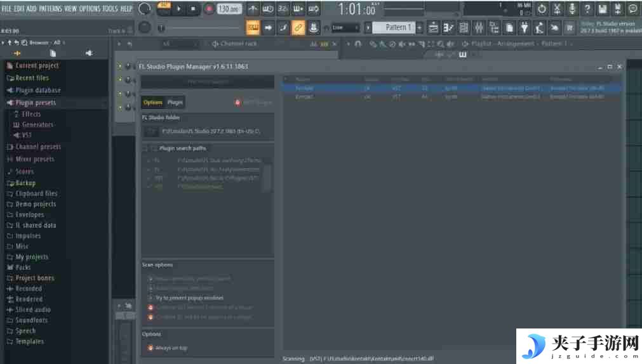Select the second Kontakt row in plugin list
The image size is (642, 364).
click(x=452, y=97)
